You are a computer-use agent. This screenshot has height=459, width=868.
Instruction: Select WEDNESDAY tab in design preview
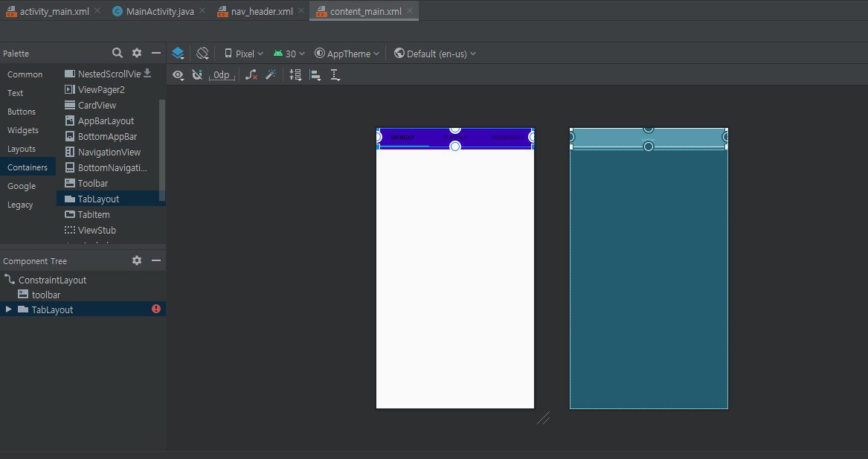pos(507,138)
